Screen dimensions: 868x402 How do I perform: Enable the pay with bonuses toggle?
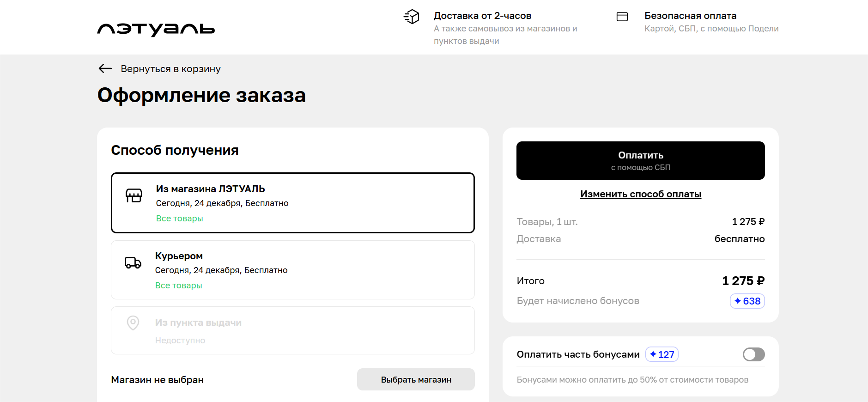(753, 354)
